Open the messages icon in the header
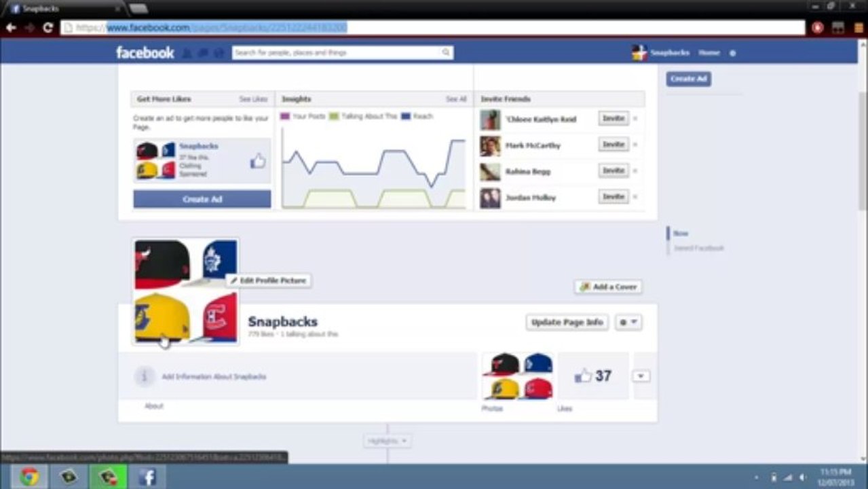868x489 pixels. point(203,53)
